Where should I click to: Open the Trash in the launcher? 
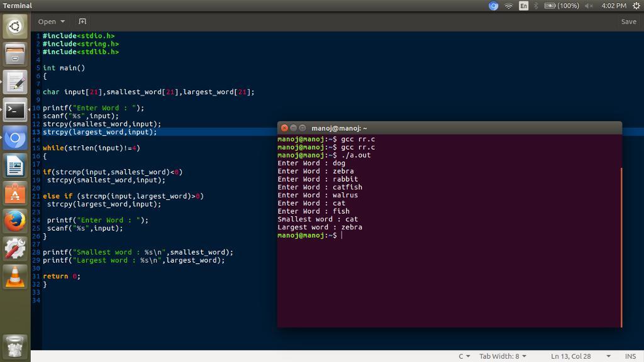click(x=15, y=346)
